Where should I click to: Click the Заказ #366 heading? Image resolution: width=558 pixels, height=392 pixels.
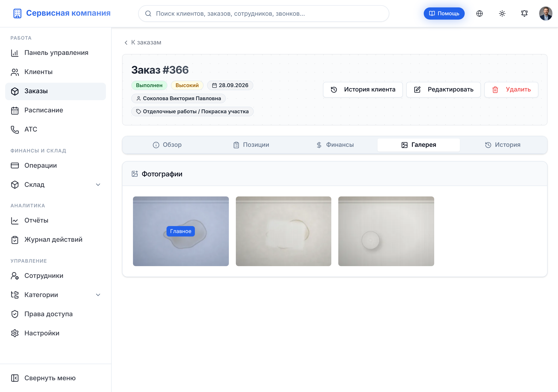[160, 70]
